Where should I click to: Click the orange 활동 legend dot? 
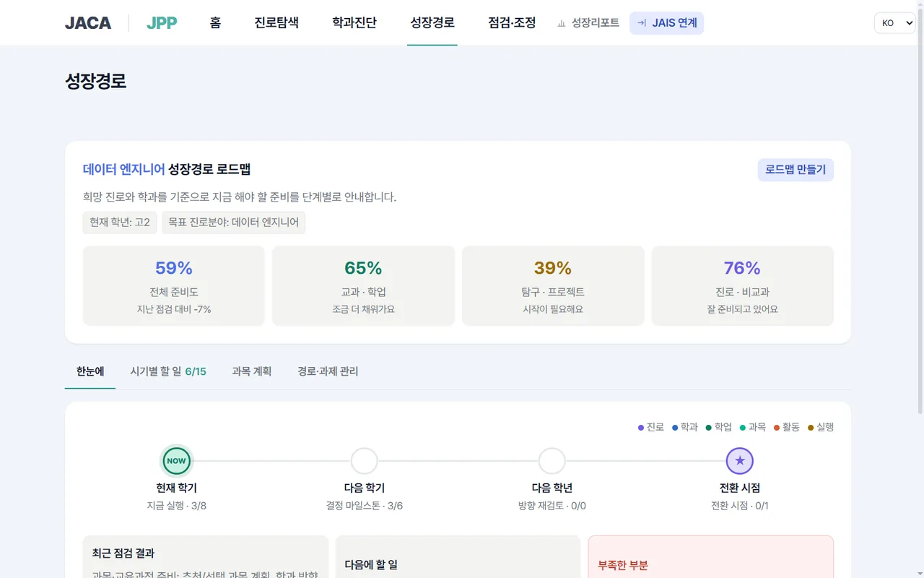777,428
